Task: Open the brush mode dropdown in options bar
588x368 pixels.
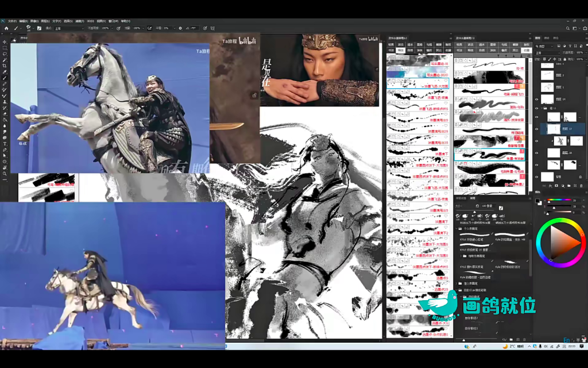Action: click(69, 28)
